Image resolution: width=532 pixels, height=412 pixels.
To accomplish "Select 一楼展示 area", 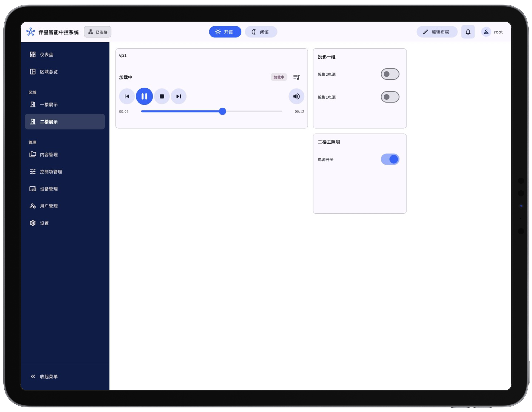I will (65, 104).
